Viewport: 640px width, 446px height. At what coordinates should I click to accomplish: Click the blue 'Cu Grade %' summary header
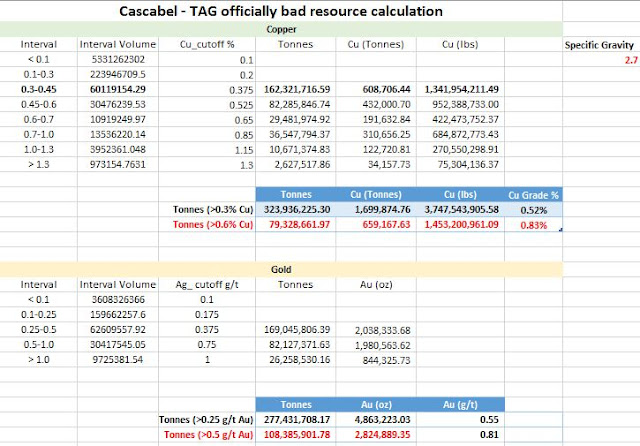[x=533, y=195]
